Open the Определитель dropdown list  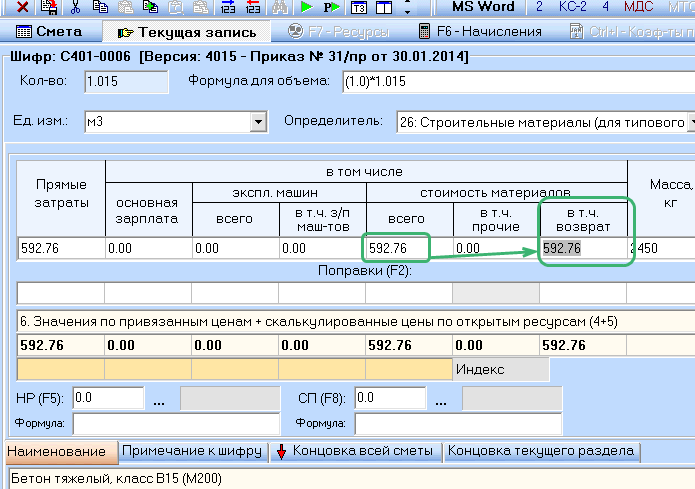(x=690, y=122)
